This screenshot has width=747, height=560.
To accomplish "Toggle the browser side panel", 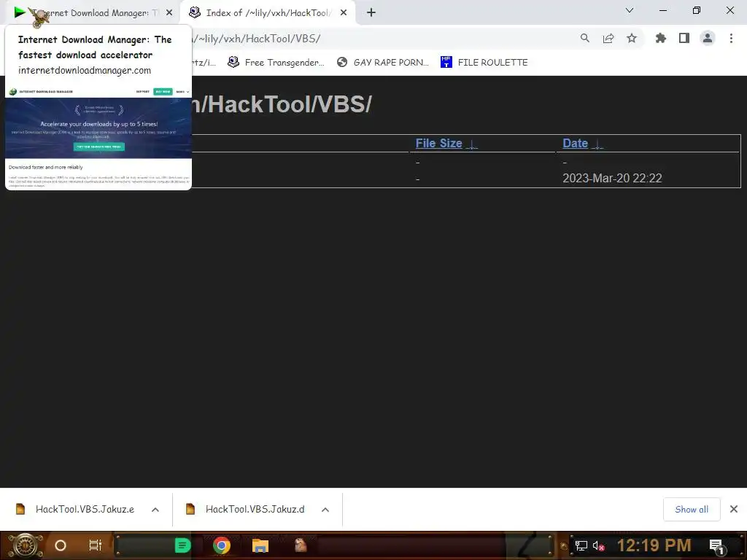I will 684,39.
